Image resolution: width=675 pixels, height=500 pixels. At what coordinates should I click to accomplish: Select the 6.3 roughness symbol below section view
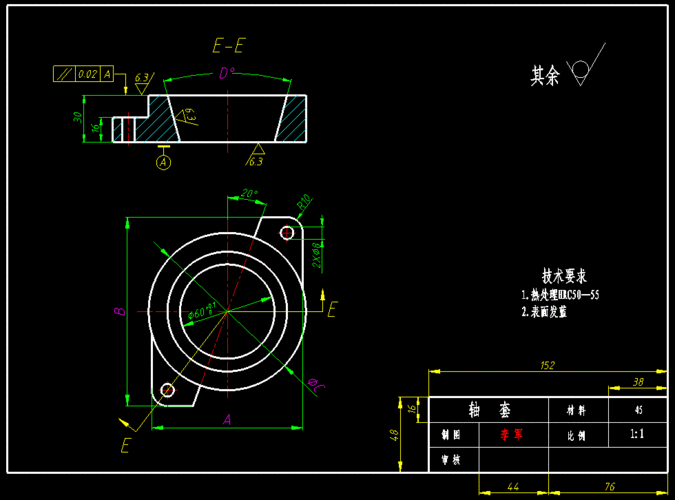[255, 160]
